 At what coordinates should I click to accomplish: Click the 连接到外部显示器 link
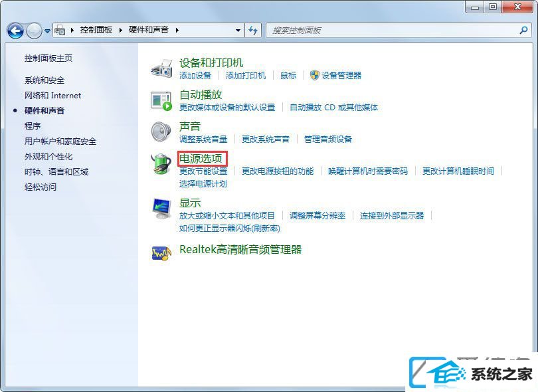point(392,215)
